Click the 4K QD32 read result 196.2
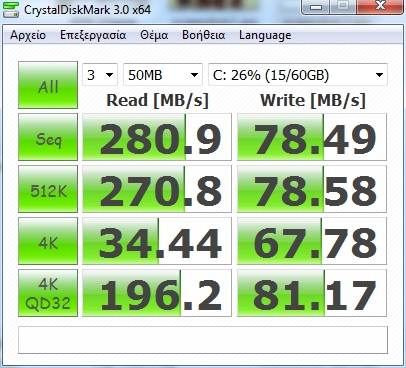Viewport: 406px width, 368px height. pyautogui.click(x=157, y=293)
